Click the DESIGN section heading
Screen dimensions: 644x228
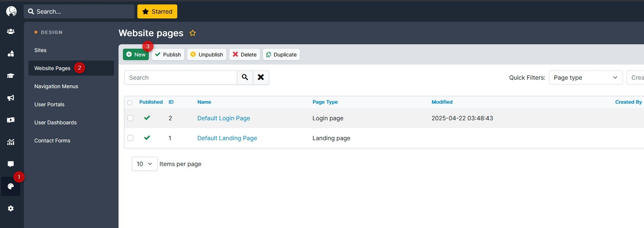pos(52,32)
